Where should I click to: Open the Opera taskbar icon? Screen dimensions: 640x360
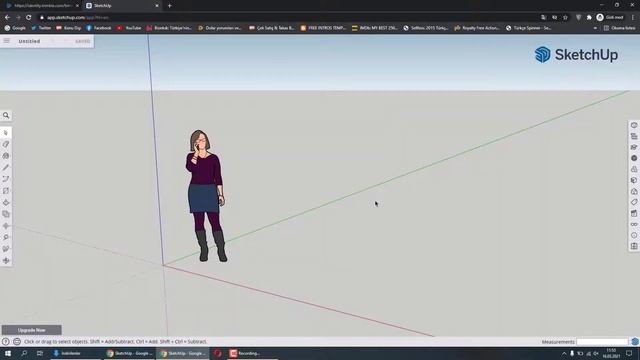218,353
